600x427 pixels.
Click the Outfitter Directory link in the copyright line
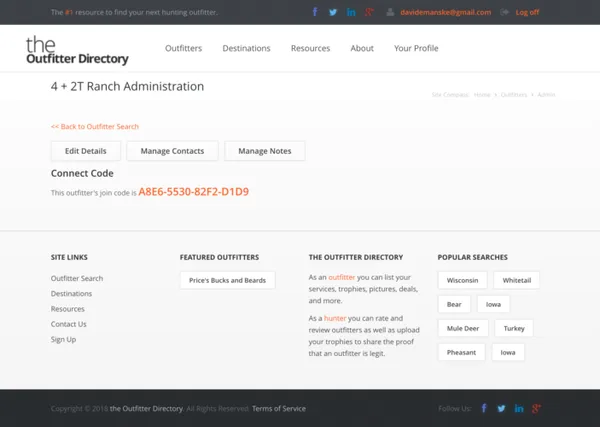click(146, 409)
